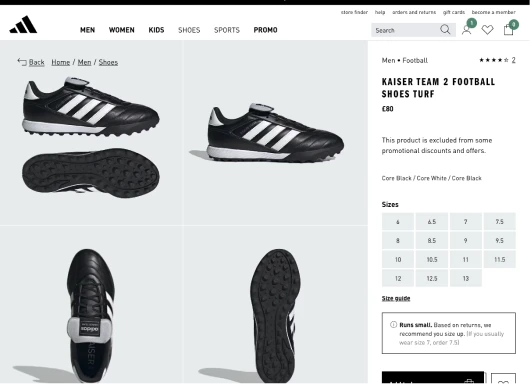Open orders and returns link
The height and width of the screenshot is (384, 530).
(414, 12)
